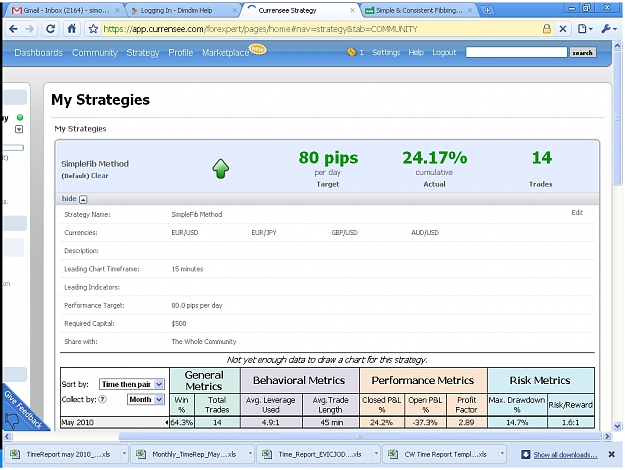Open the CW Time Report Templ download
Image resolution: width=625 pixels, height=470 pixels.
click(440, 454)
